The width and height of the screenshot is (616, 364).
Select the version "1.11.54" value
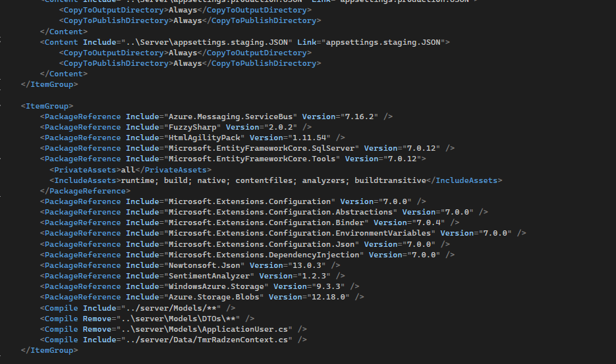point(309,138)
